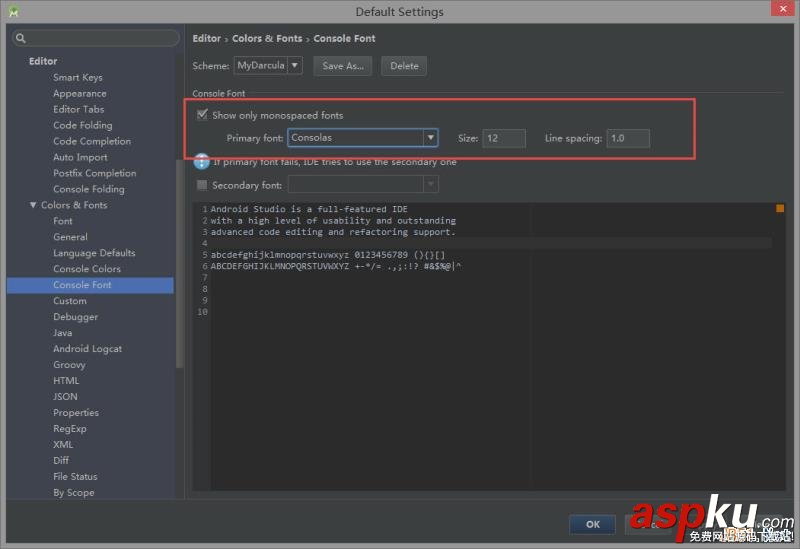Open Auto Import settings
The height and width of the screenshot is (549, 800).
80,157
